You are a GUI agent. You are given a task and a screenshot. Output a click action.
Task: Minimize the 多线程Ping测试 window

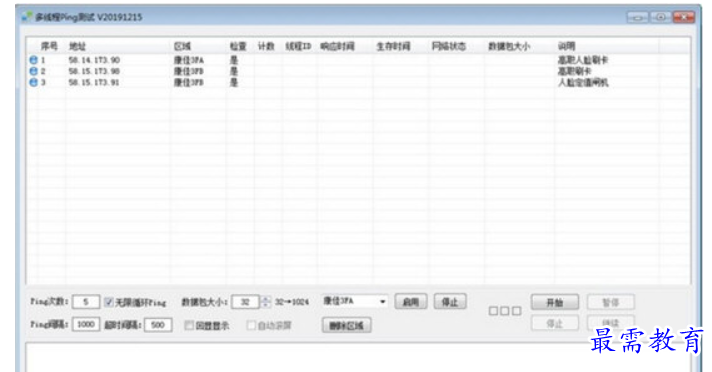[x=638, y=17]
